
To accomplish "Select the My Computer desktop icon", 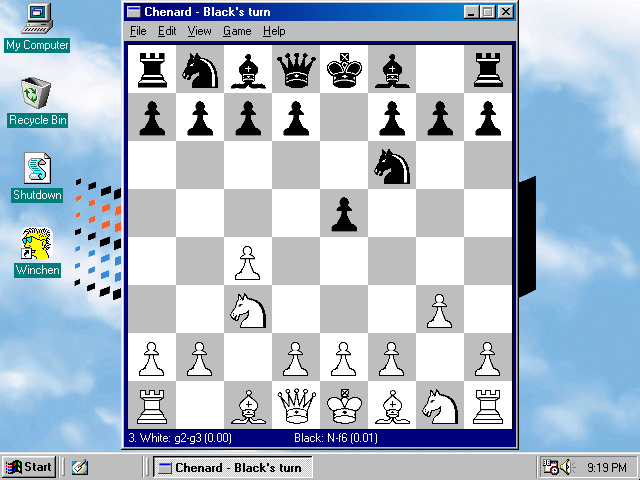I will (x=37, y=27).
